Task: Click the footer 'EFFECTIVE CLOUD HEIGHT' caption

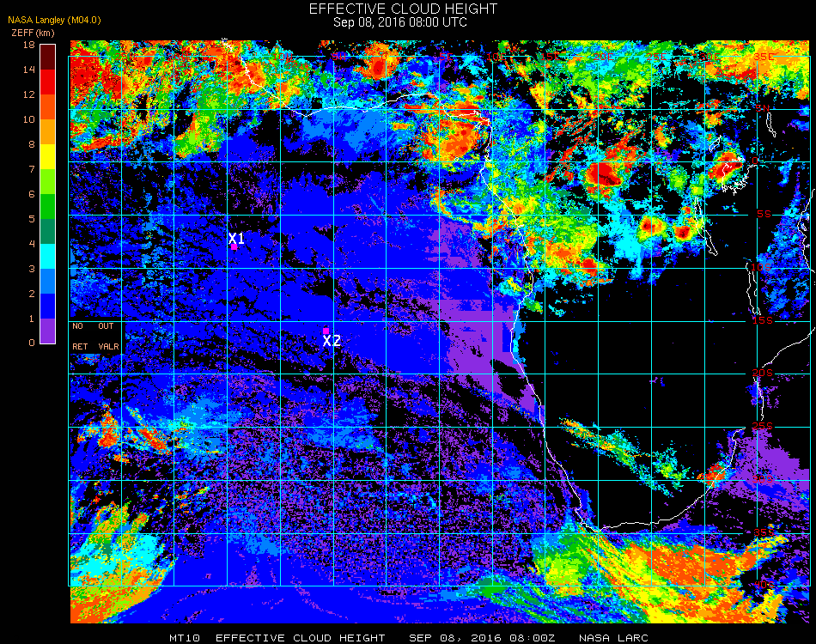Action: [x=301, y=638]
